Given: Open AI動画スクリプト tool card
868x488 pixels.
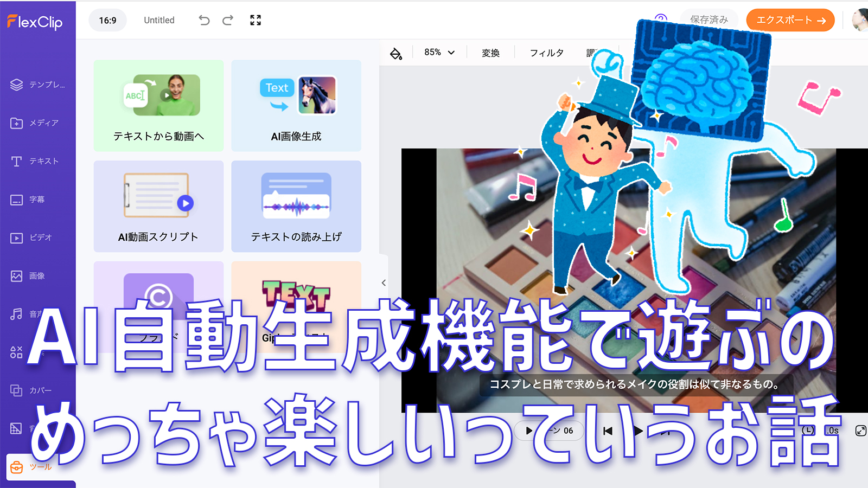Looking at the screenshot, I should coord(158,206).
